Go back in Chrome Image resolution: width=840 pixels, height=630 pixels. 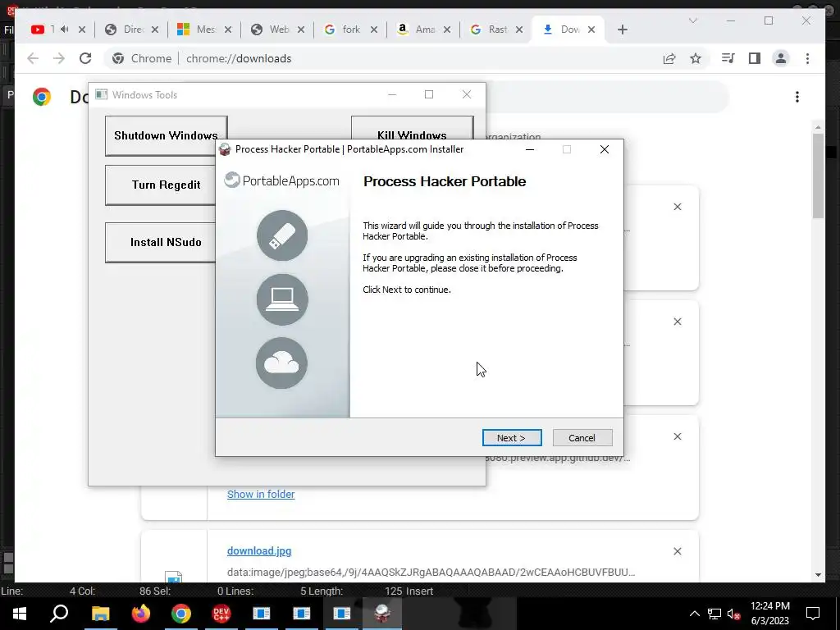pos(33,58)
